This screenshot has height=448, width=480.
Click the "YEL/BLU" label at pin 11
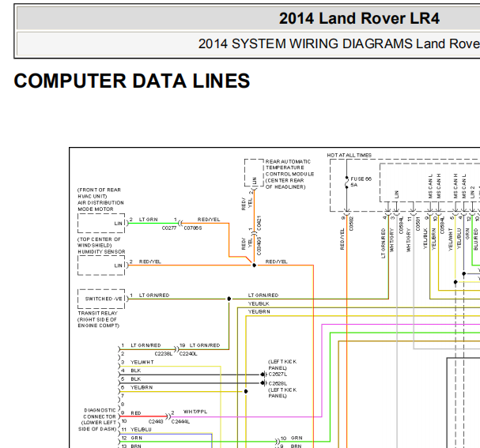pyautogui.click(x=141, y=430)
